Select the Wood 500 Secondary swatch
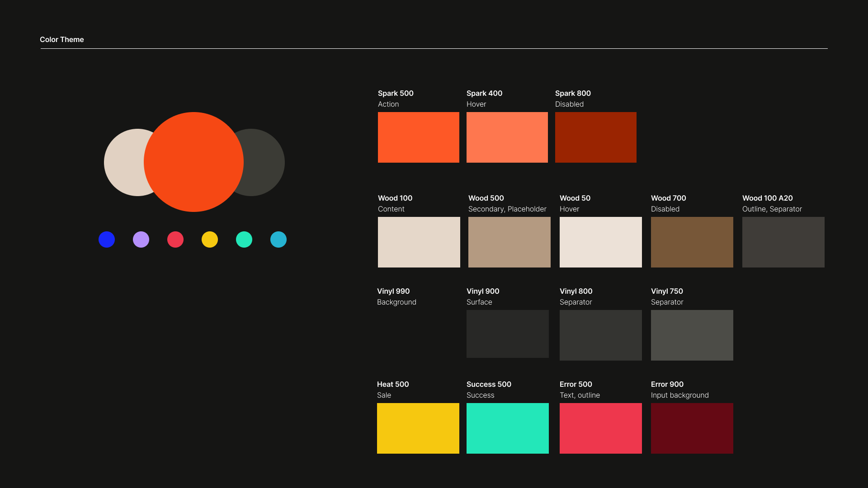 tap(509, 242)
